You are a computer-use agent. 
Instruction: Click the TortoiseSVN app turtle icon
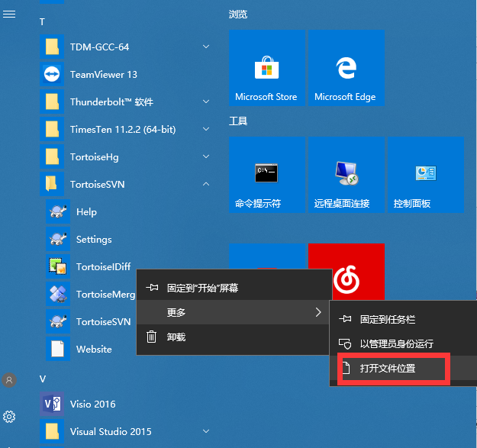[58, 321]
